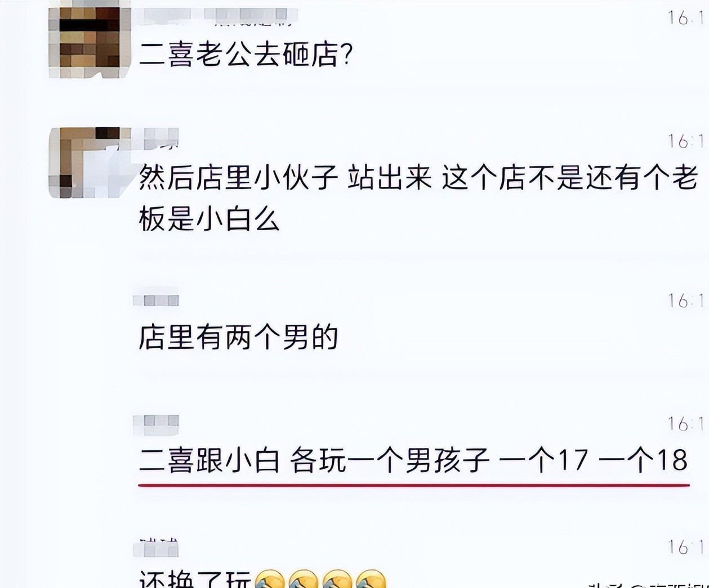This screenshot has width=709, height=588.
Task: Click the message '店里有两个男的'
Action: click(238, 337)
